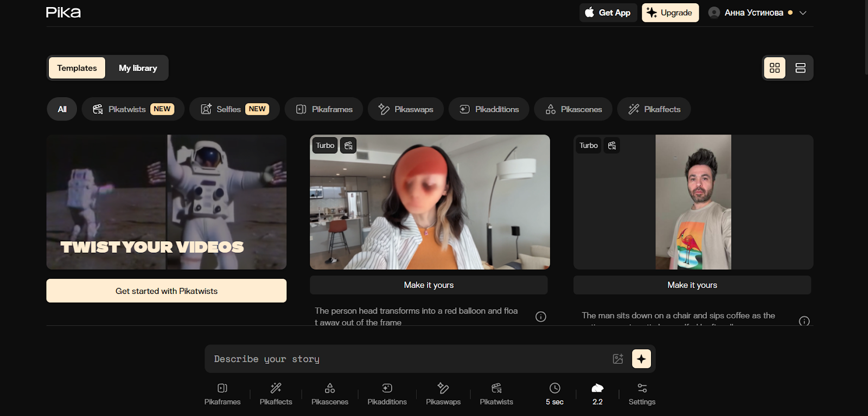The width and height of the screenshot is (868, 416).
Task: Select Pikaswaps tool in bottom bar
Action: [x=443, y=394]
